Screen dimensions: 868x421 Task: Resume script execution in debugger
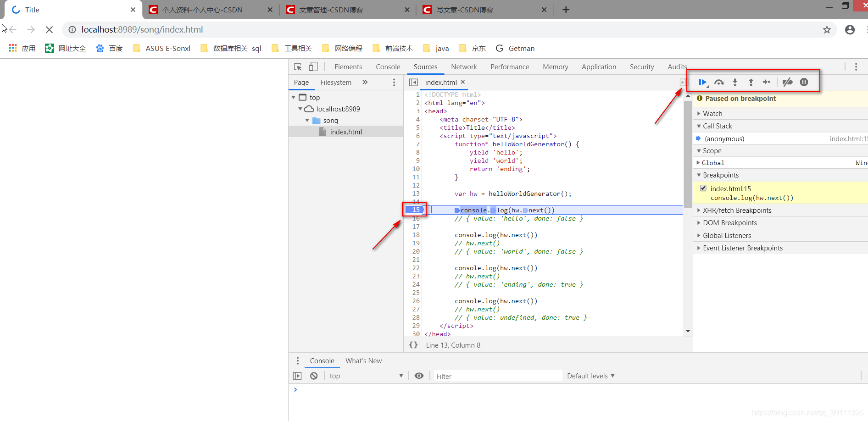pyautogui.click(x=702, y=82)
